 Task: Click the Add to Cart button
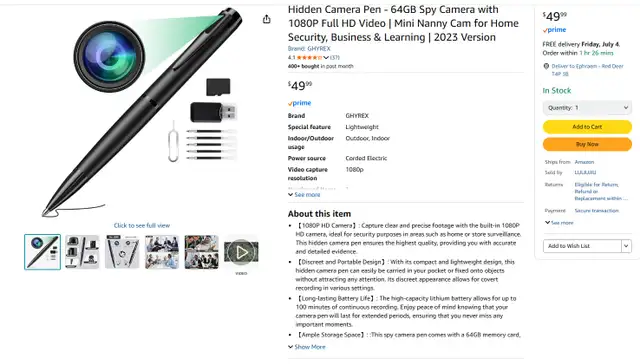click(x=587, y=127)
